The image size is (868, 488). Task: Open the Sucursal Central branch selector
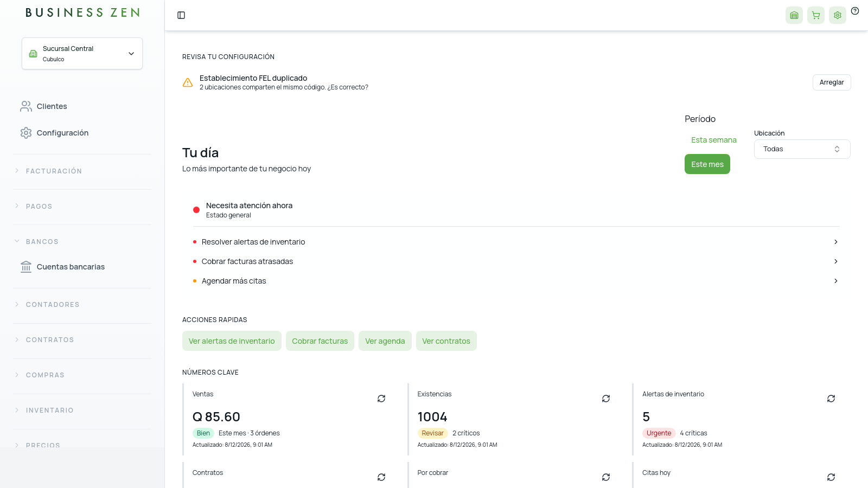[x=82, y=53]
